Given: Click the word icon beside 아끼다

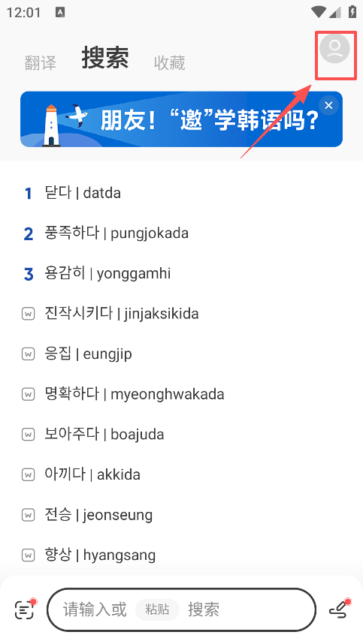Looking at the screenshot, I should coord(28,475).
